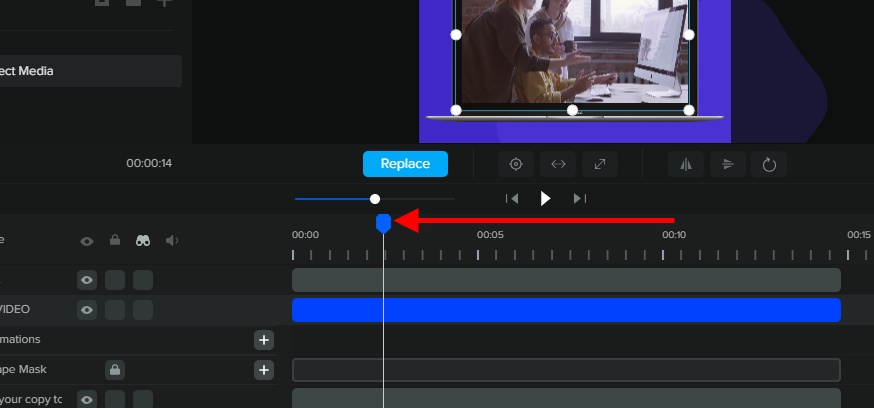
Task: Play the video preview
Action: 545,198
